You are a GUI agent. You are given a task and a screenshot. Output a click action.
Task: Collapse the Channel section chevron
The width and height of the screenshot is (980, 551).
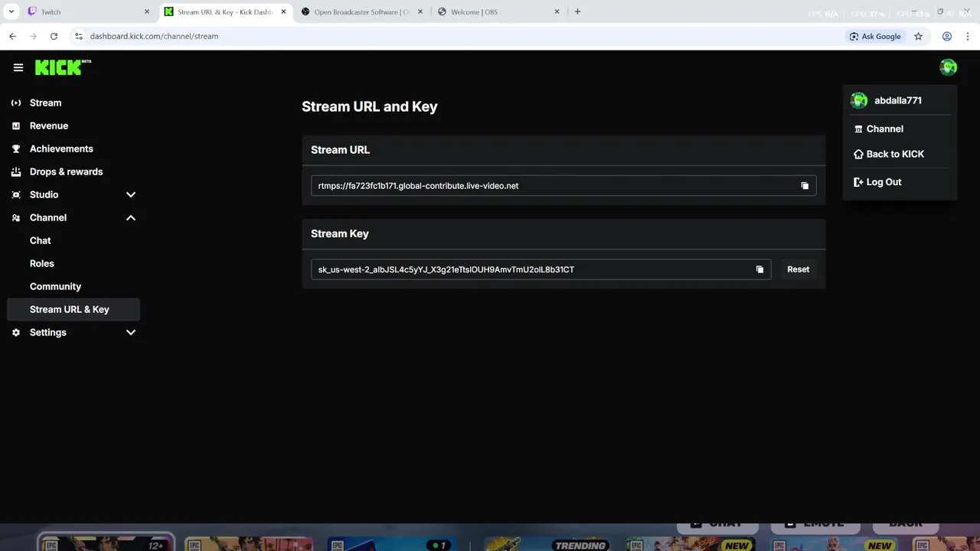pyautogui.click(x=131, y=217)
